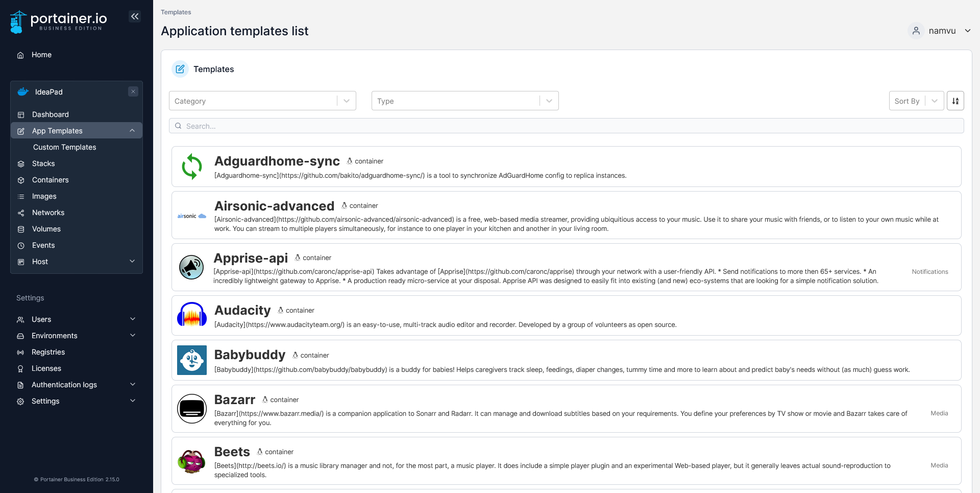The image size is (980, 493).
Task: Open the Type filter dropdown
Action: [465, 101]
